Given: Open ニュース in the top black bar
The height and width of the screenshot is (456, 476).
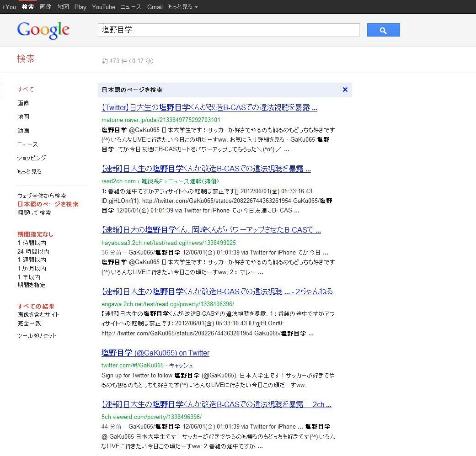Looking at the screenshot, I should click(130, 7).
